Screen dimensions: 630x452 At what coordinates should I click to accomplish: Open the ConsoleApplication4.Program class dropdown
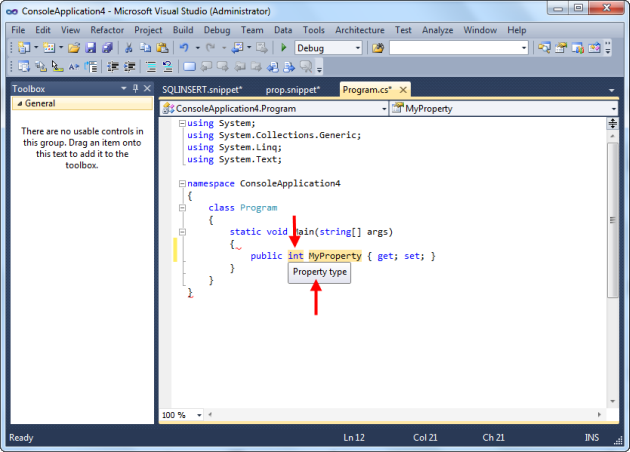[x=384, y=107]
